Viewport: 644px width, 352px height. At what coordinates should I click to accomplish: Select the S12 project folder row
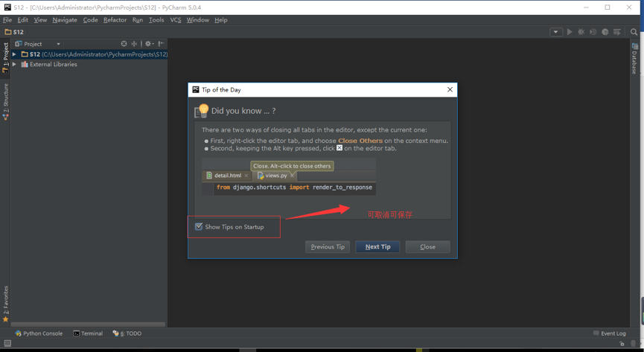pos(89,54)
